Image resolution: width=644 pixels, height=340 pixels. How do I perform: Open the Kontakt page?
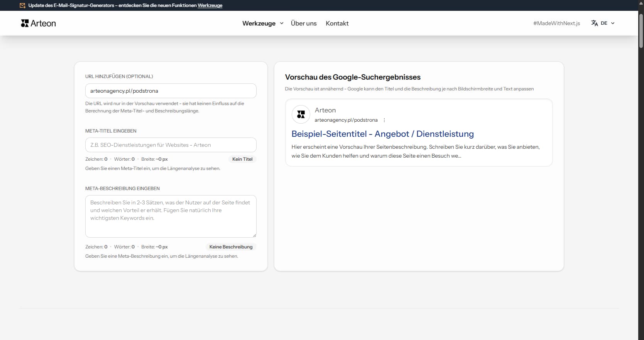point(337,23)
